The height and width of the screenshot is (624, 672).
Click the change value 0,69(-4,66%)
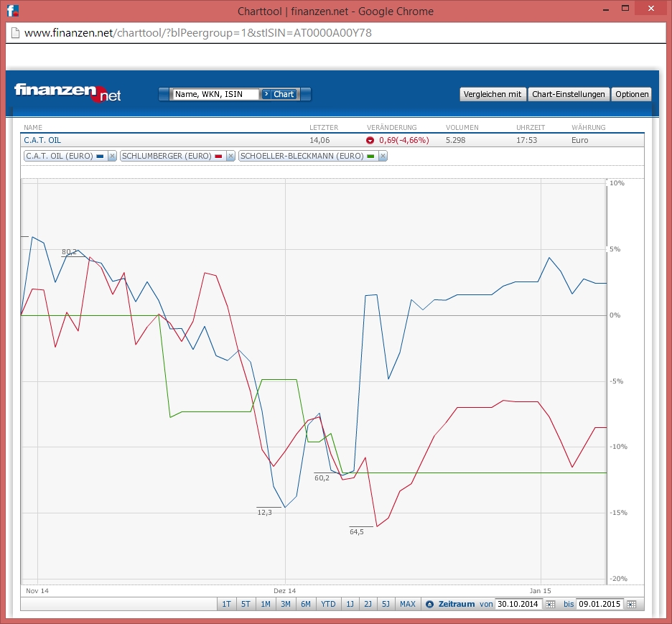click(x=403, y=140)
